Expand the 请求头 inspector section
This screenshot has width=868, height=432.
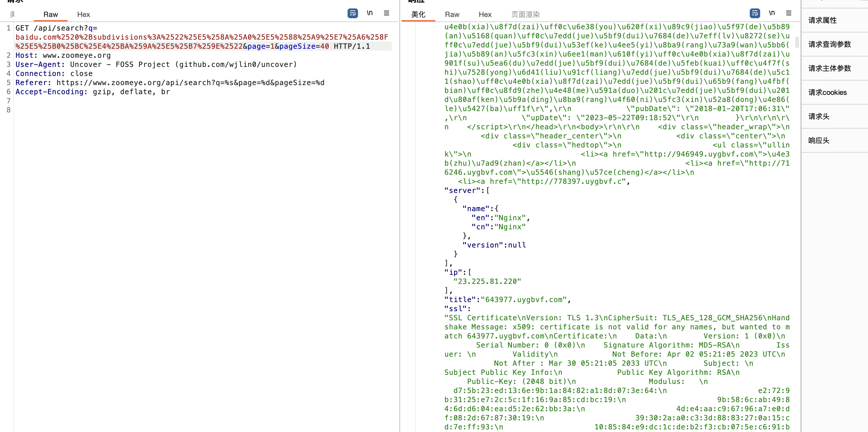pos(819,117)
